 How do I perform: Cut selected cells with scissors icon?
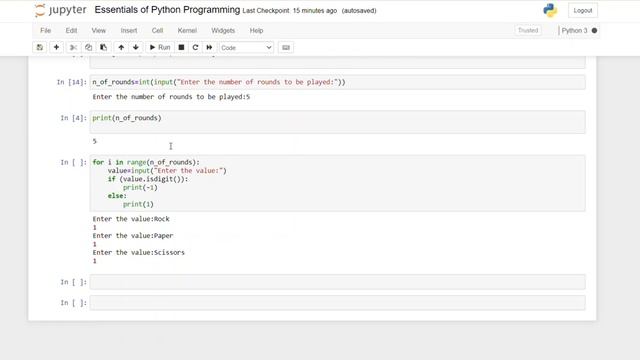[73, 47]
